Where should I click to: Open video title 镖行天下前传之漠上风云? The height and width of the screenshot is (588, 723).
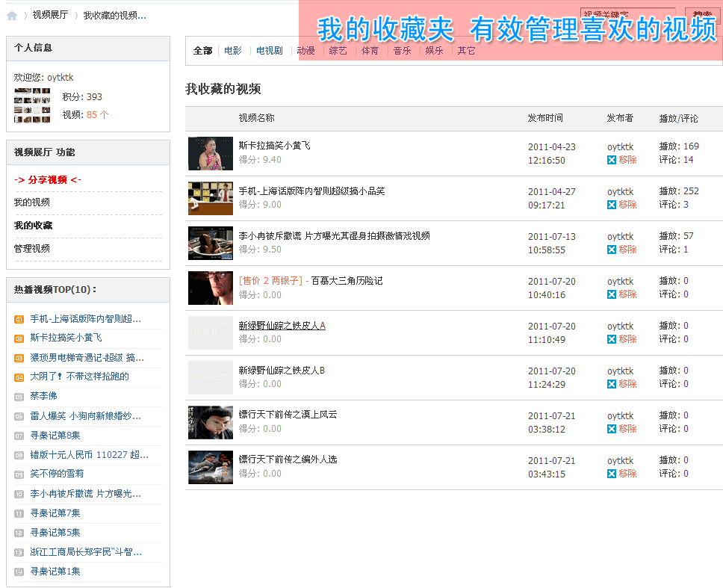point(288,415)
